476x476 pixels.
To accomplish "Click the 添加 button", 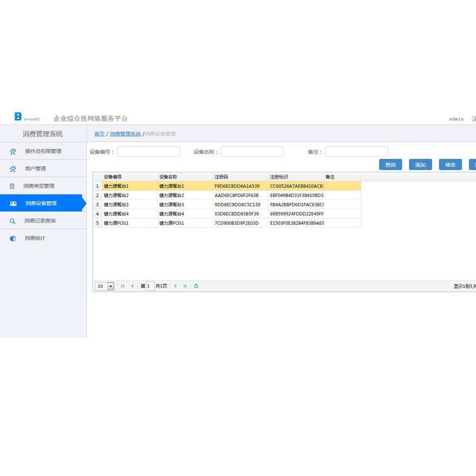I will tap(421, 165).
